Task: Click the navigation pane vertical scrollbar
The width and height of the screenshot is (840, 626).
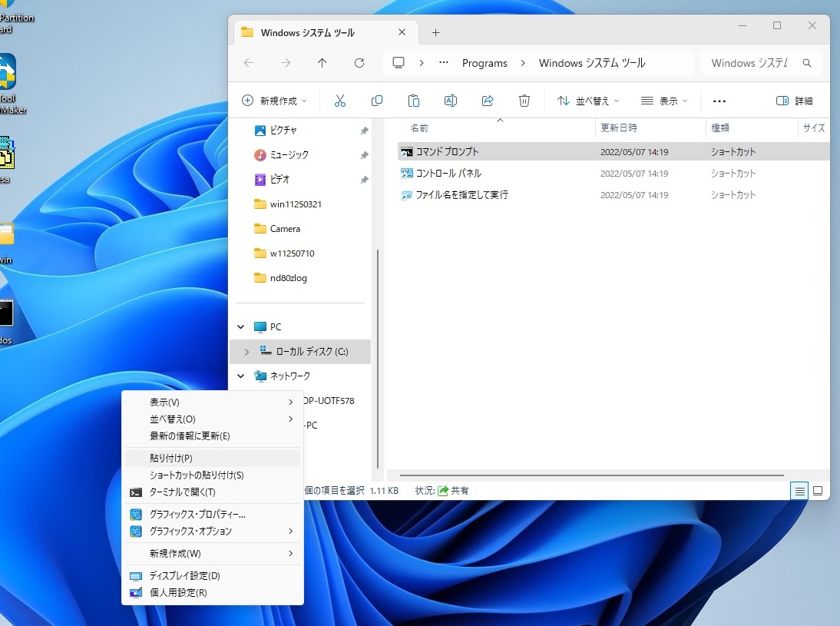Action: (x=379, y=359)
